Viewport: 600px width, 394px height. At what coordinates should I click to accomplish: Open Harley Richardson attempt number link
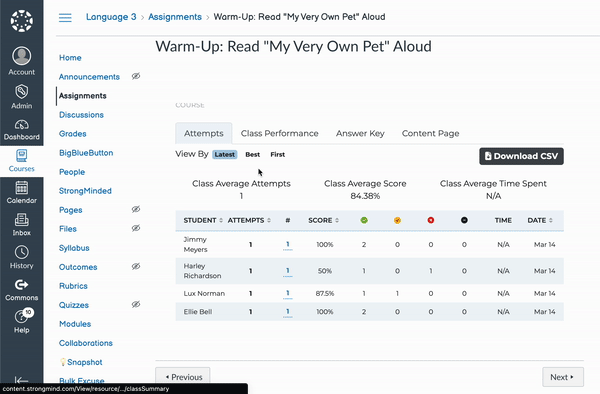click(287, 271)
